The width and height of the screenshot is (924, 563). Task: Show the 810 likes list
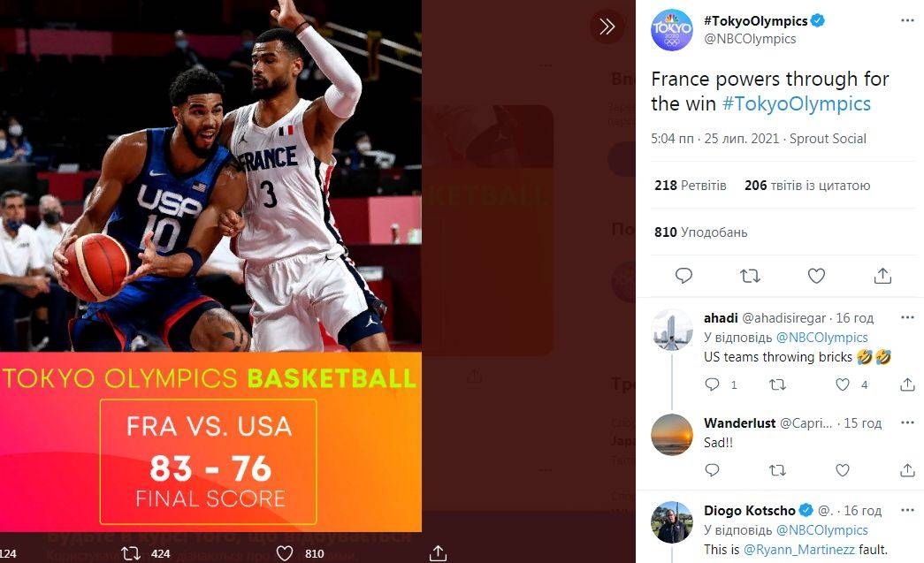pos(700,232)
